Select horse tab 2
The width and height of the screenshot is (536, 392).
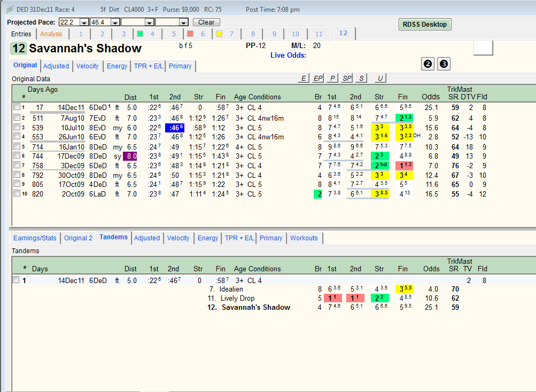[102, 34]
